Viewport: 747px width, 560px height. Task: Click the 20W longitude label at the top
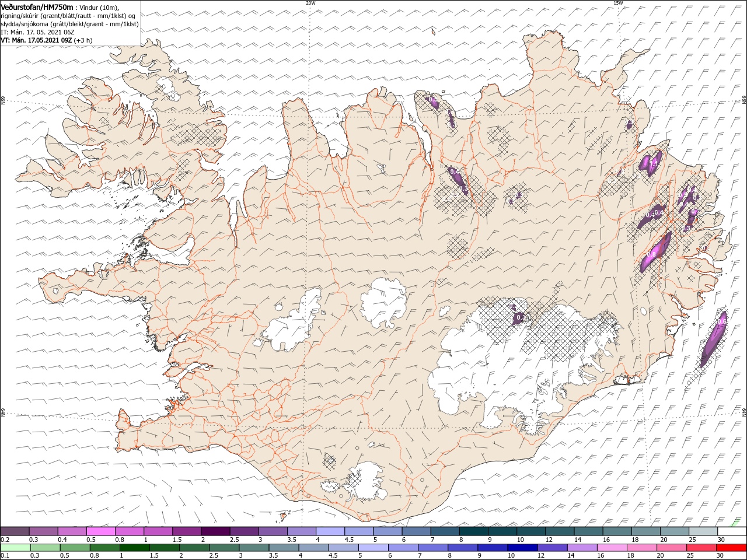point(310,3)
